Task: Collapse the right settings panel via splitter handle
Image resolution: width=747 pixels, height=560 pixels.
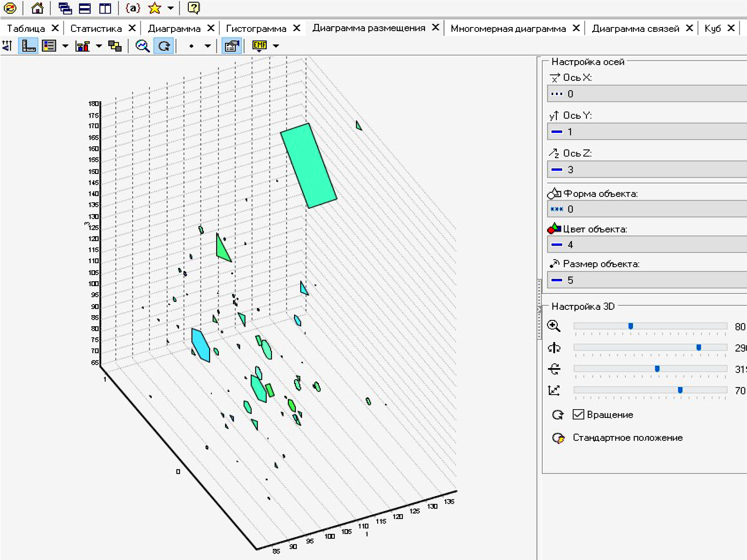Action: pyautogui.click(x=539, y=309)
